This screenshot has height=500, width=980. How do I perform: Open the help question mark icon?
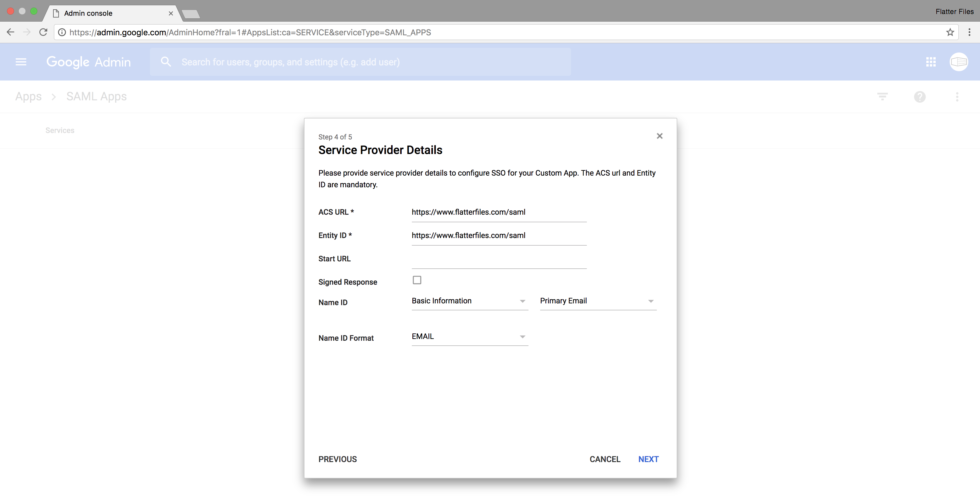[920, 97]
